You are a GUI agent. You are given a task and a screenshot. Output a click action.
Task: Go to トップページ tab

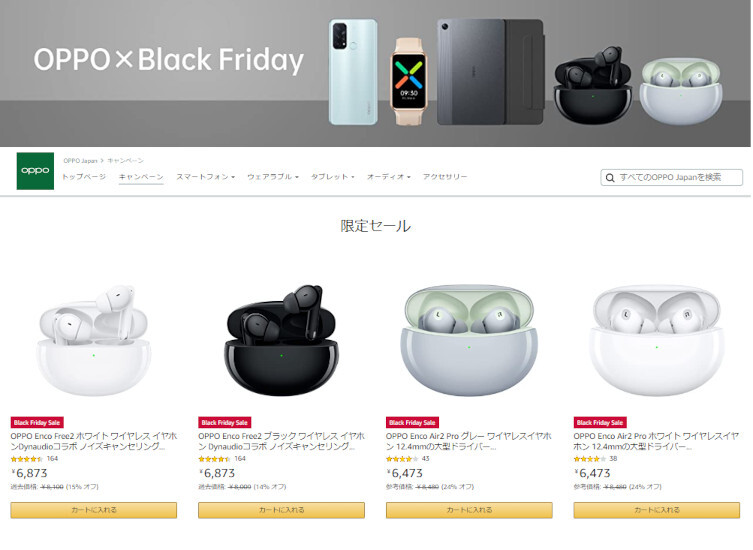pos(84,177)
